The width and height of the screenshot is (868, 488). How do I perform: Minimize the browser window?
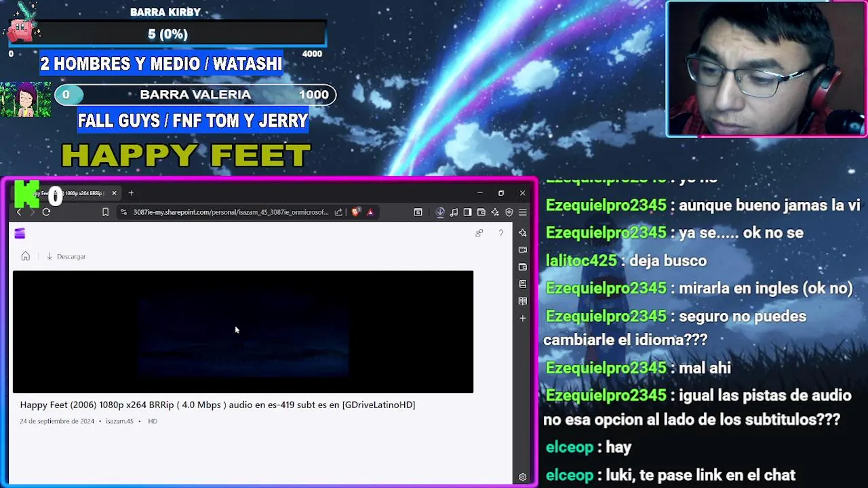(x=479, y=193)
